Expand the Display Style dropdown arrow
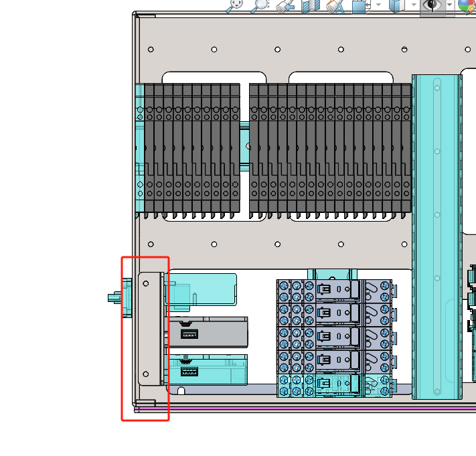 (415, 5)
